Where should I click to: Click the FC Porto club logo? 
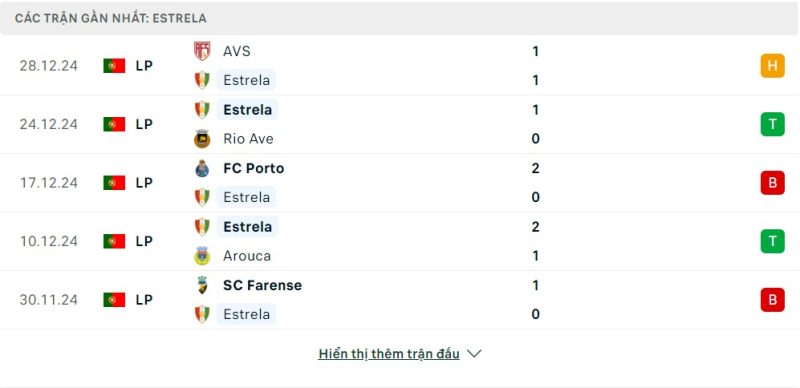coord(202,168)
